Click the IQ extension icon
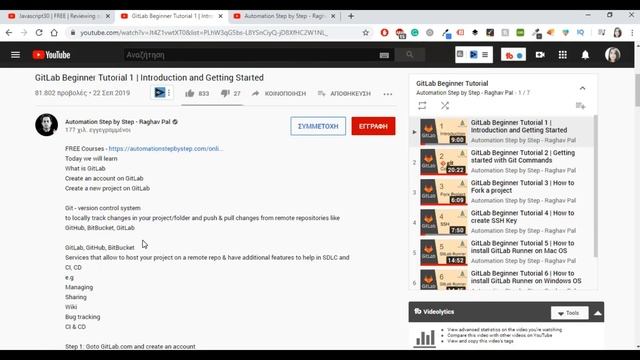The height and width of the screenshot is (360, 640). [x=580, y=33]
